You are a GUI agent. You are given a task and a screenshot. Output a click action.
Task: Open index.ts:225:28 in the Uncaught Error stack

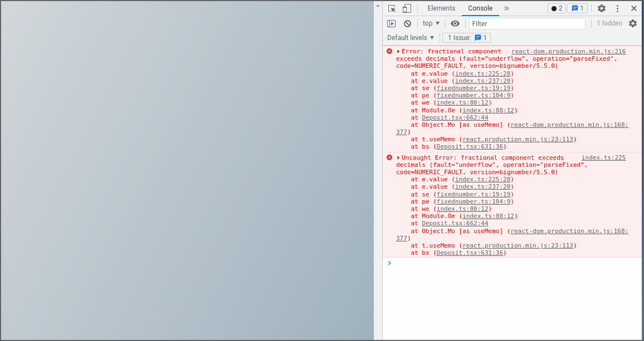[x=482, y=179]
